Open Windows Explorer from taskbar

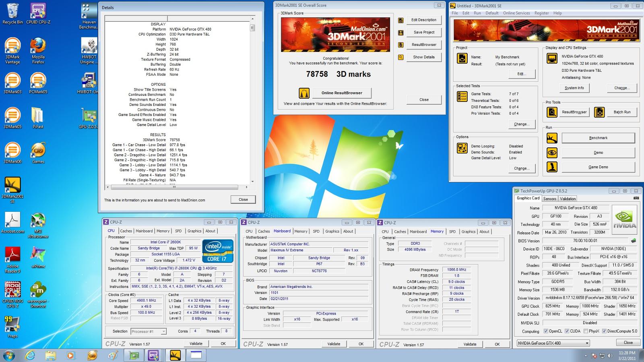[x=50, y=355]
